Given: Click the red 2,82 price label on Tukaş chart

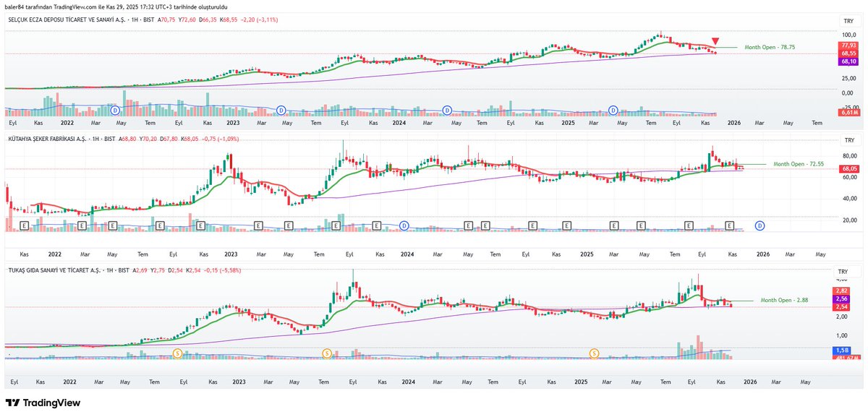Looking at the screenshot, I should 841,290.
